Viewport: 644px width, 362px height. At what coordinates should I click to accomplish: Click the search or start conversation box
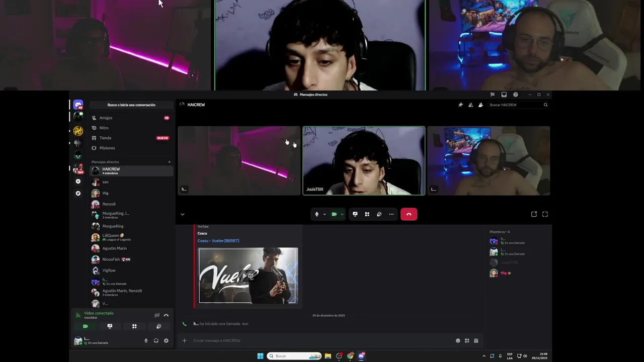[x=131, y=105]
